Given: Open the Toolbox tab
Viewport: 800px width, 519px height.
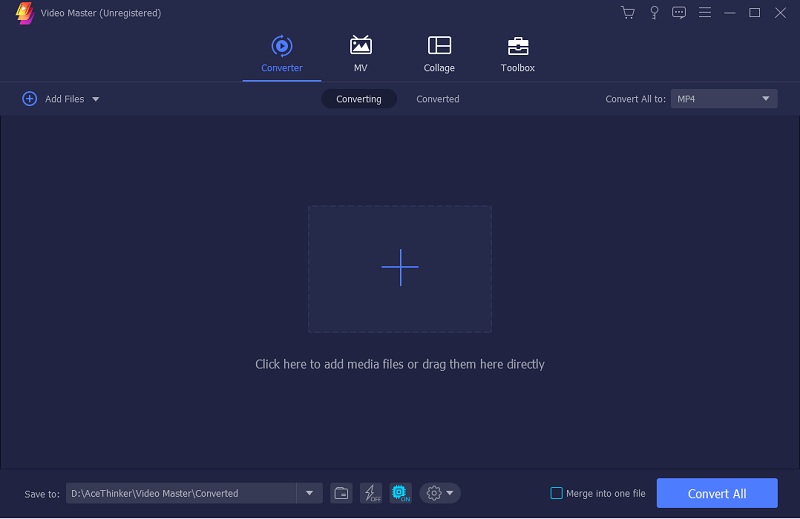Looking at the screenshot, I should (x=517, y=54).
